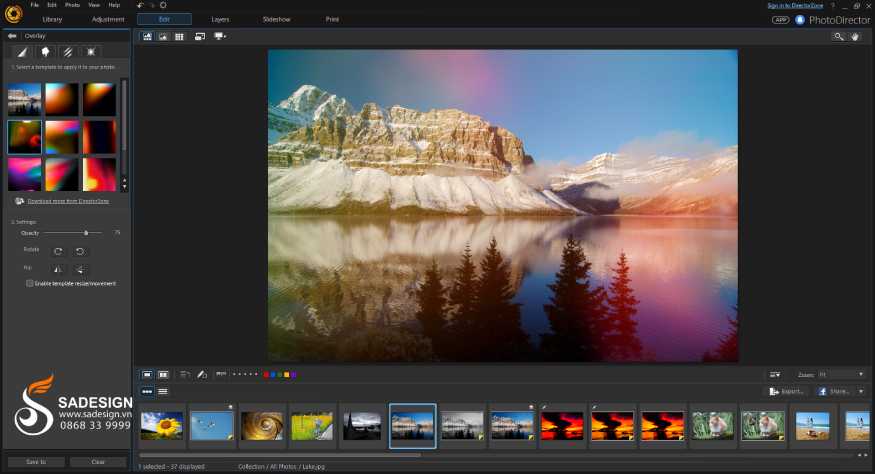
Task: Apply the mountain lake overlay template
Action: (x=25, y=99)
